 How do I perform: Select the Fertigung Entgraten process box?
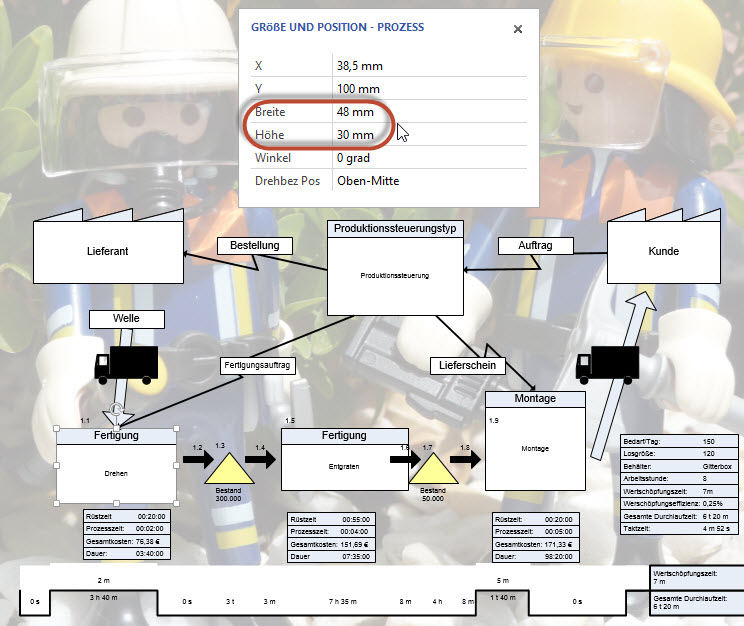pyautogui.click(x=344, y=459)
